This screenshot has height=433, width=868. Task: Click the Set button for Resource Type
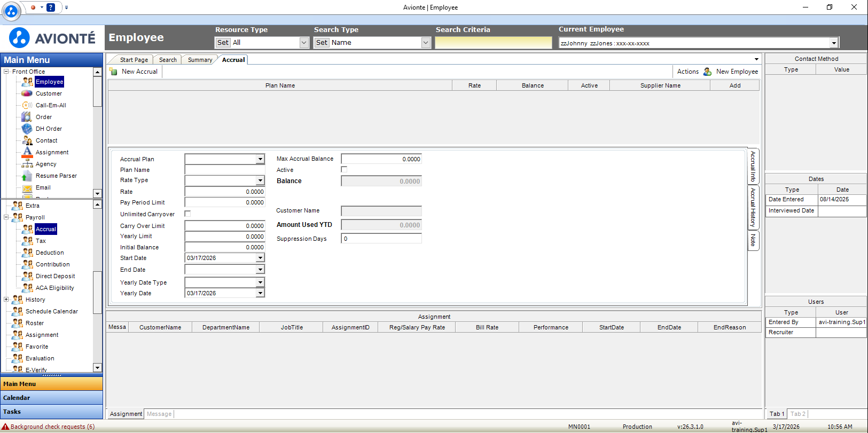pos(223,43)
